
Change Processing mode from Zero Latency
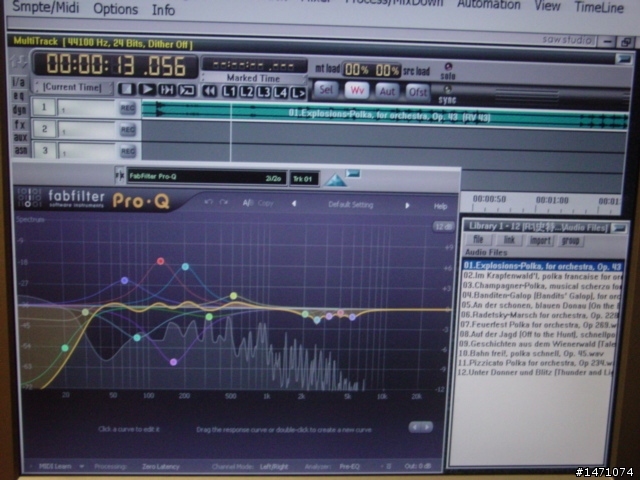coord(160,467)
